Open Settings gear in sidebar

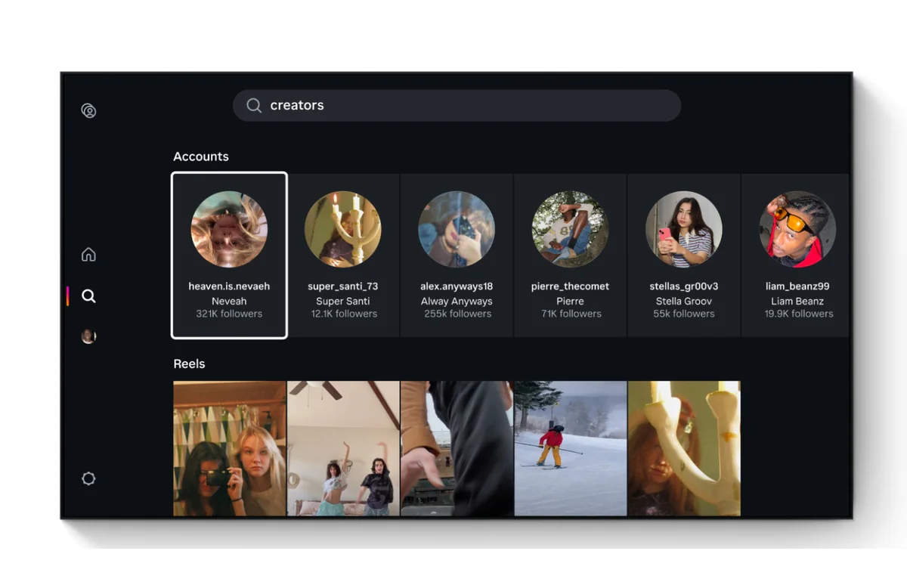(x=88, y=478)
